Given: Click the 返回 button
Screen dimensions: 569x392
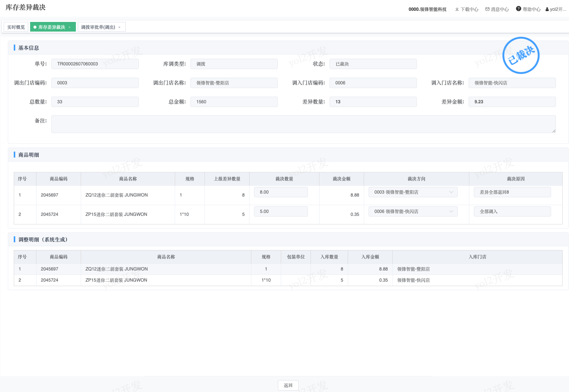Looking at the screenshot, I should tap(288, 385).
